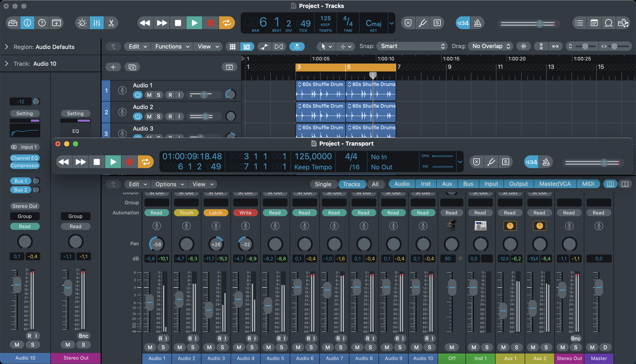Click the Audio 1 track volume slider
The width and height of the screenshot is (636, 364).
204,95
